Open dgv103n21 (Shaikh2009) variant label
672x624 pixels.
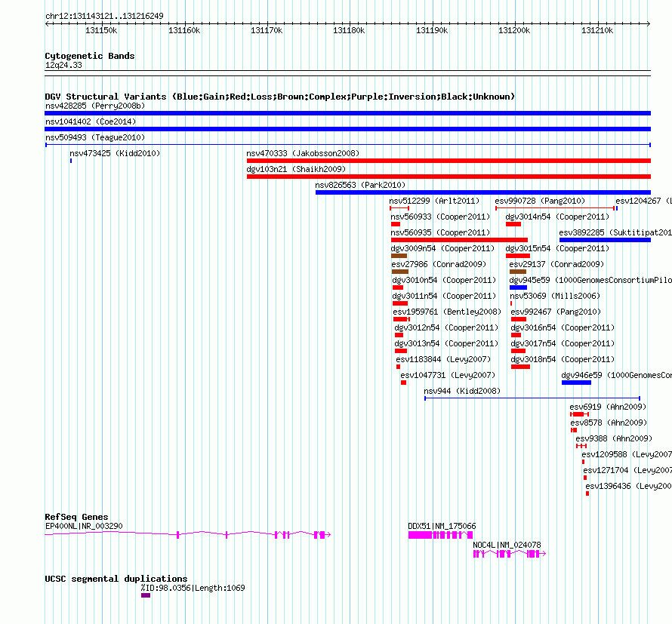click(296, 169)
